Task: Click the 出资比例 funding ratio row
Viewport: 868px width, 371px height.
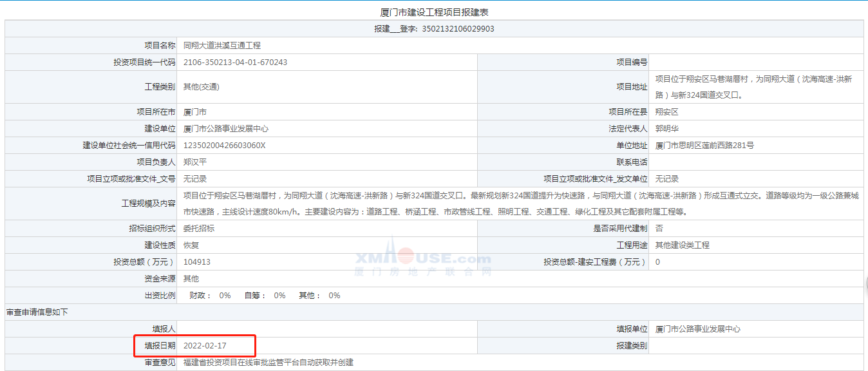Action: click(x=265, y=296)
